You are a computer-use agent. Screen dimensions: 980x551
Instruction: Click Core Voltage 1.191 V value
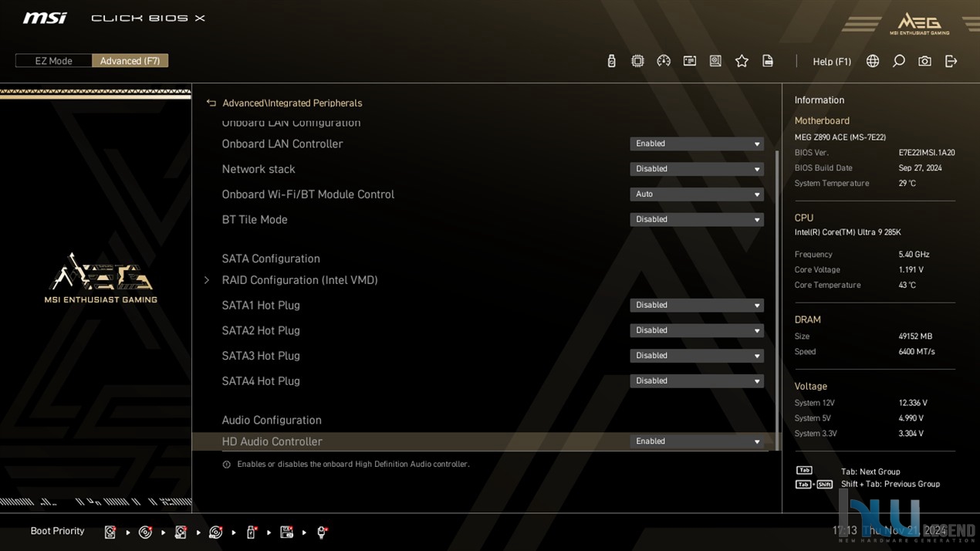coord(911,270)
